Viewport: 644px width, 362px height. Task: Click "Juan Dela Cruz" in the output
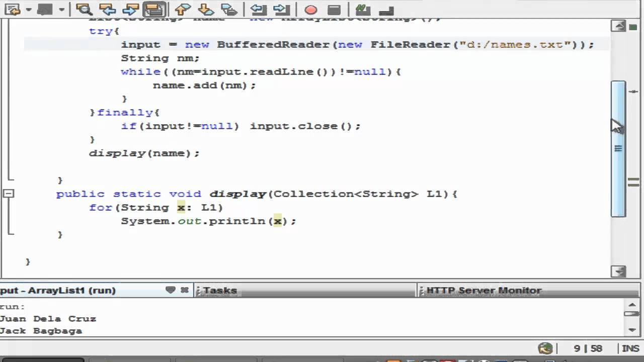pos(48,319)
